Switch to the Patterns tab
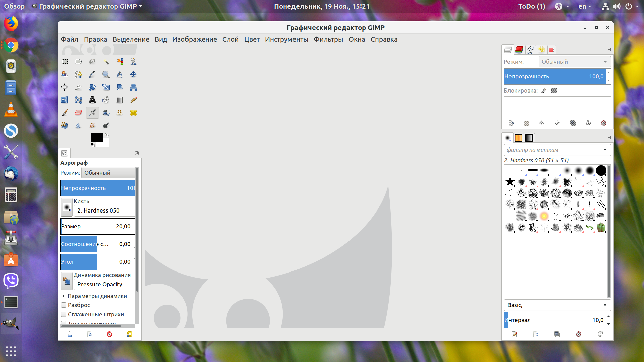The image size is (644, 362). point(518,138)
